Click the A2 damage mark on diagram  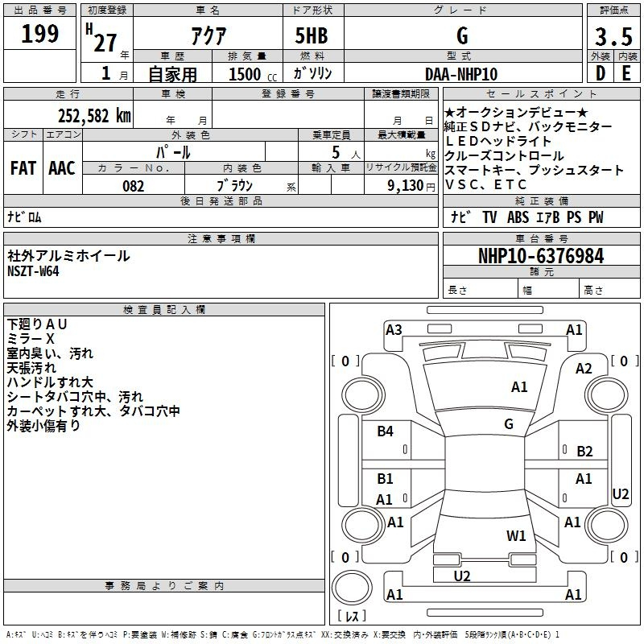point(584,368)
